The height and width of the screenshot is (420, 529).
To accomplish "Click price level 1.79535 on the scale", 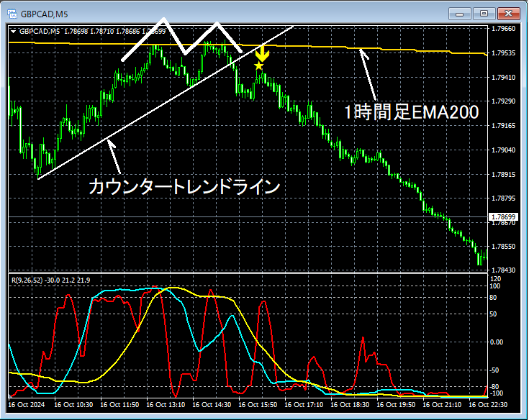I will tap(503, 53).
